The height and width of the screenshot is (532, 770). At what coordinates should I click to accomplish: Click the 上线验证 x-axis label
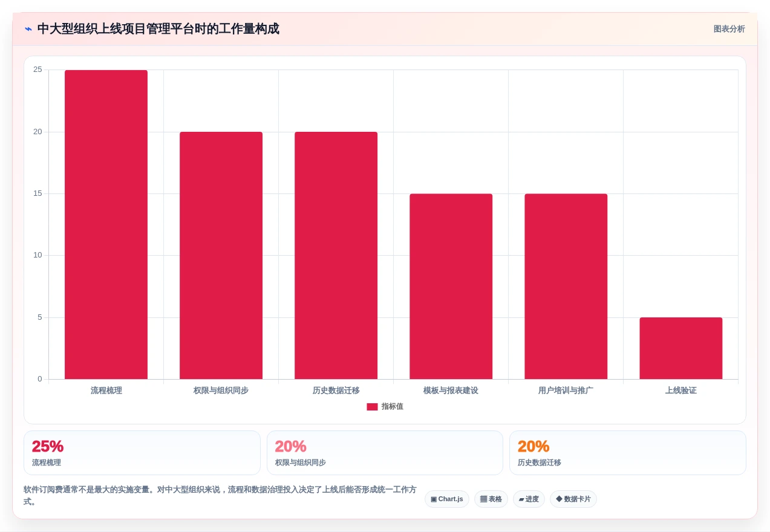pyautogui.click(x=680, y=391)
